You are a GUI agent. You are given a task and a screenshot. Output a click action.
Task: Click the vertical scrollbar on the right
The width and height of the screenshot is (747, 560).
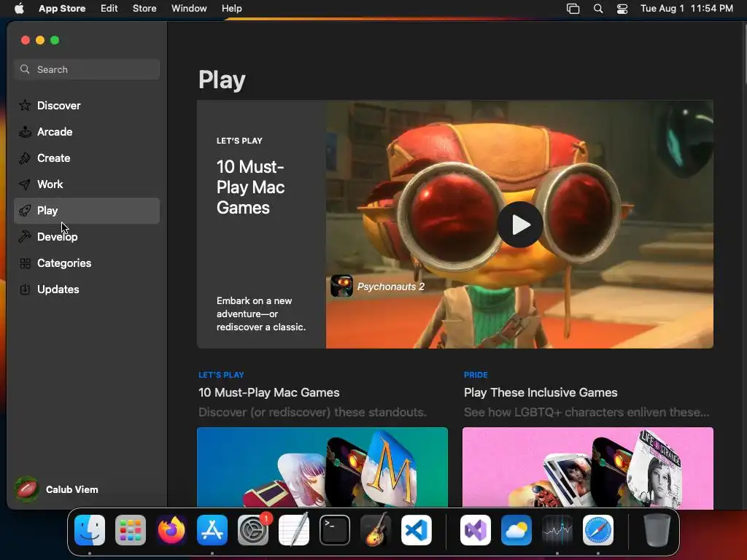pyautogui.click(x=745, y=55)
